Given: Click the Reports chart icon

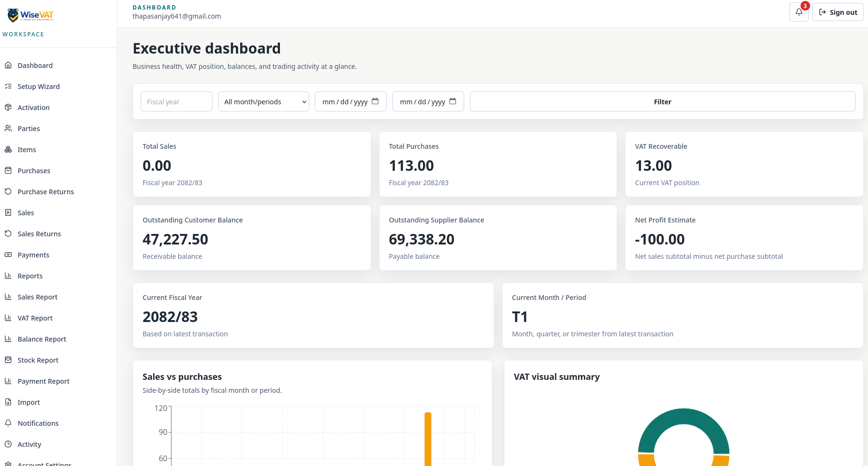Looking at the screenshot, I should click(x=8, y=276).
